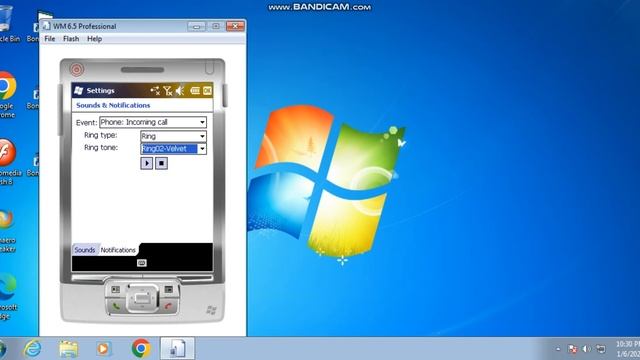Screen dimensions: 640x360
Task: Open Windows Explorer folder in taskbar
Action: coord(68,349)
